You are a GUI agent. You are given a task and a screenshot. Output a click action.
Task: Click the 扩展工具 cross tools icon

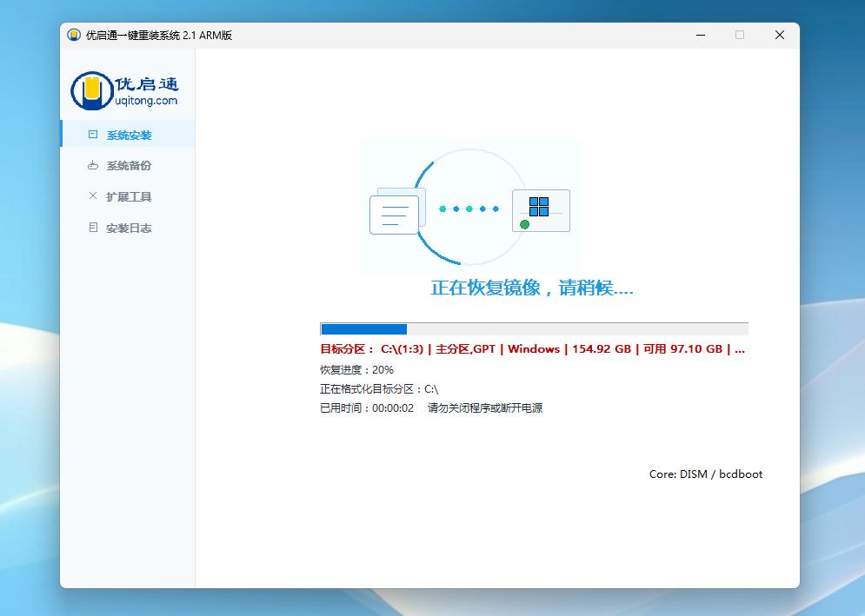tap(93, 195)
